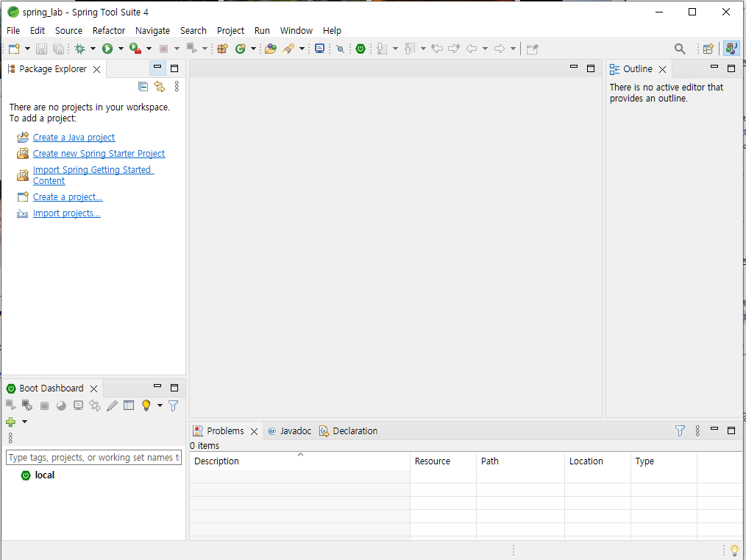Open the New Java Class dropdown arrow
The width and height of the screenshot is (746, 560).
[253, 49]
